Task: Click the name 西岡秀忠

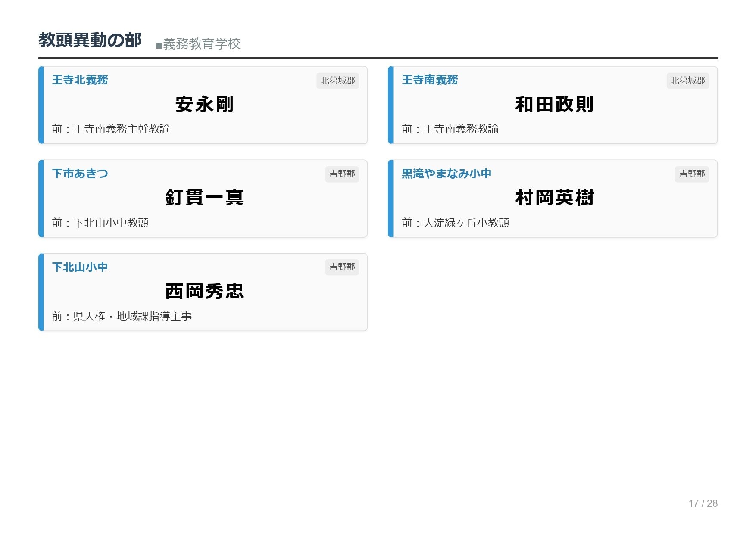Action: coord(204,292)
